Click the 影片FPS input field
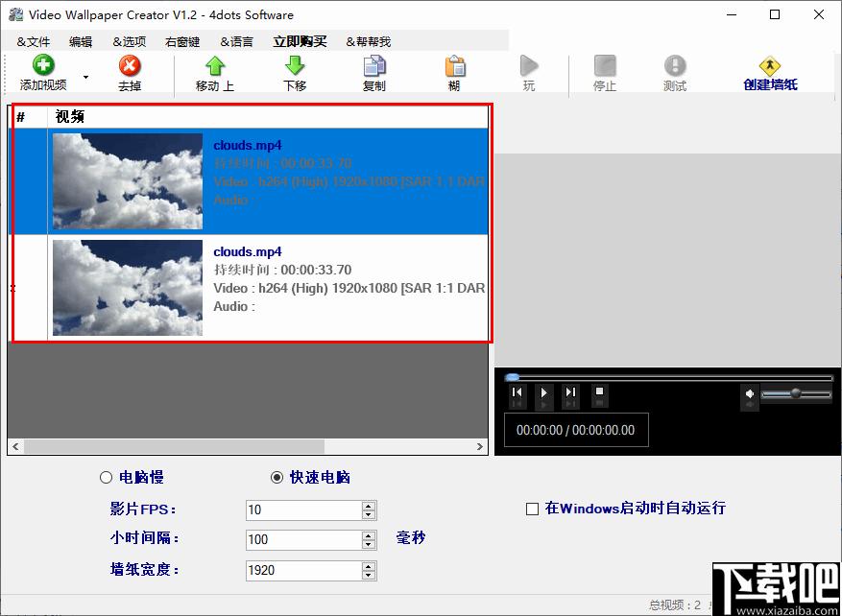Viewport: 842px width, 616px height. [303, 509]
